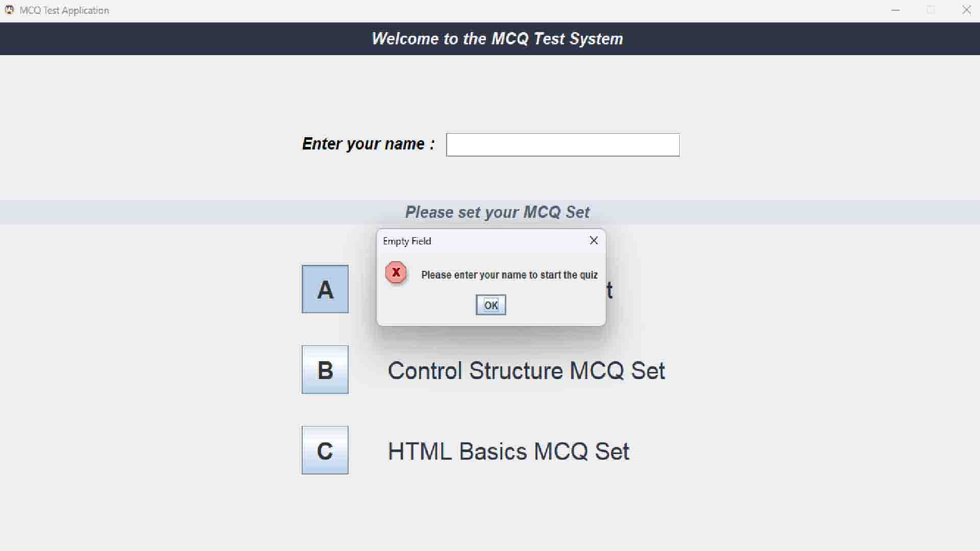This screenshot has height=551, width=980.
Task: Click the HTML Basics MCQ Set label text
Action: click(x=508, y=451)
